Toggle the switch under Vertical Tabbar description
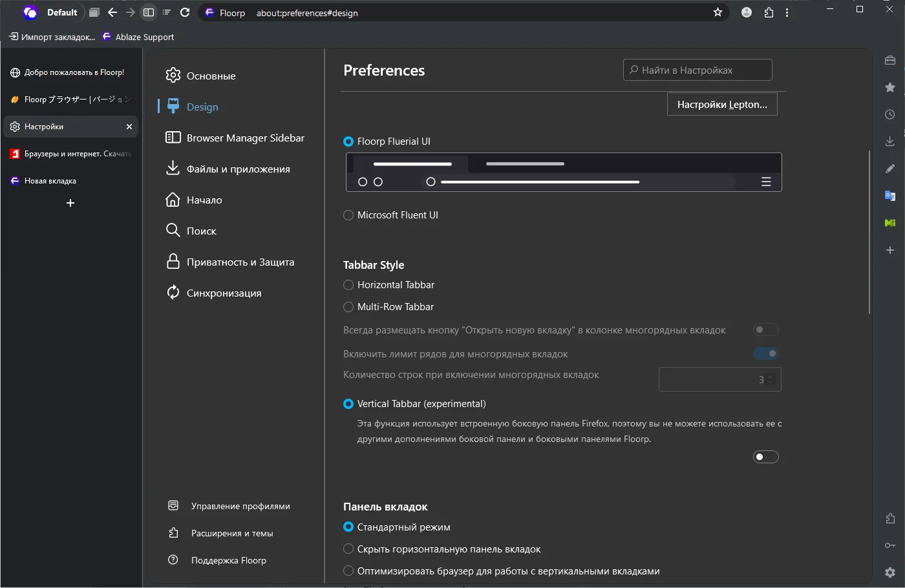Viewport: 905px width, 588px height. click(x=766, y=457)
